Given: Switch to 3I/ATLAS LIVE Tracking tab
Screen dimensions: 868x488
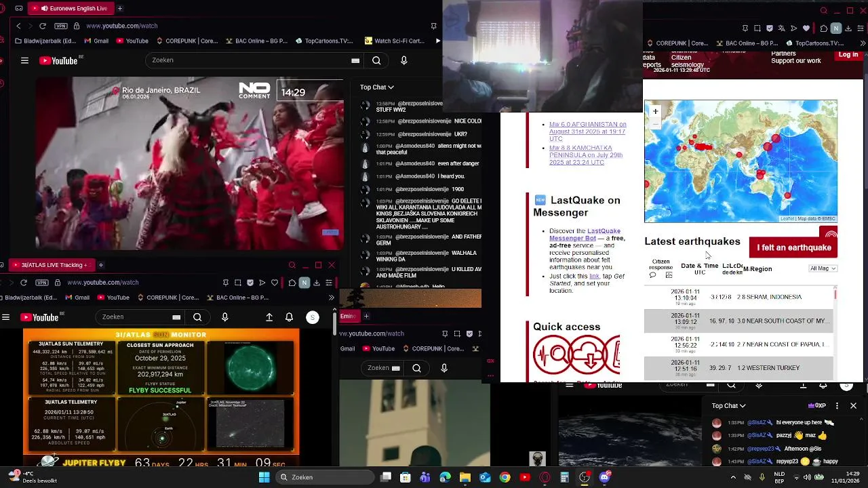Looking at the screenshot, I should coord(50,265).
